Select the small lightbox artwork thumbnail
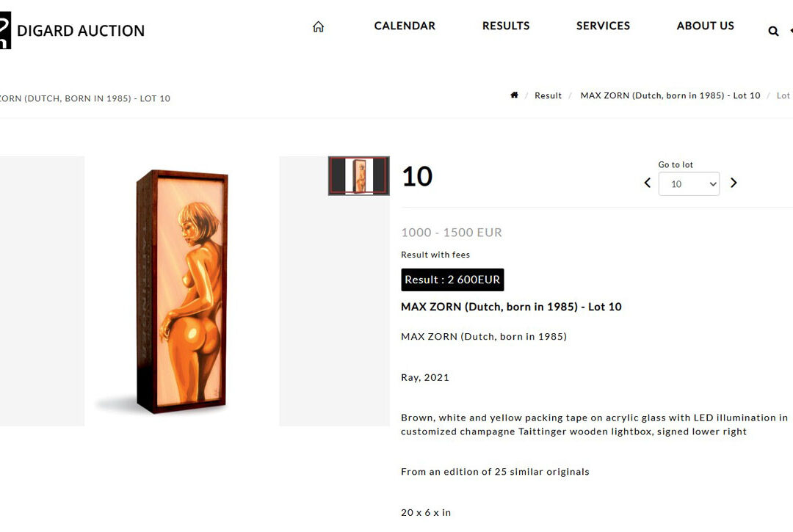This screenshot has height=532, width=793. click(x=359, y=176)
